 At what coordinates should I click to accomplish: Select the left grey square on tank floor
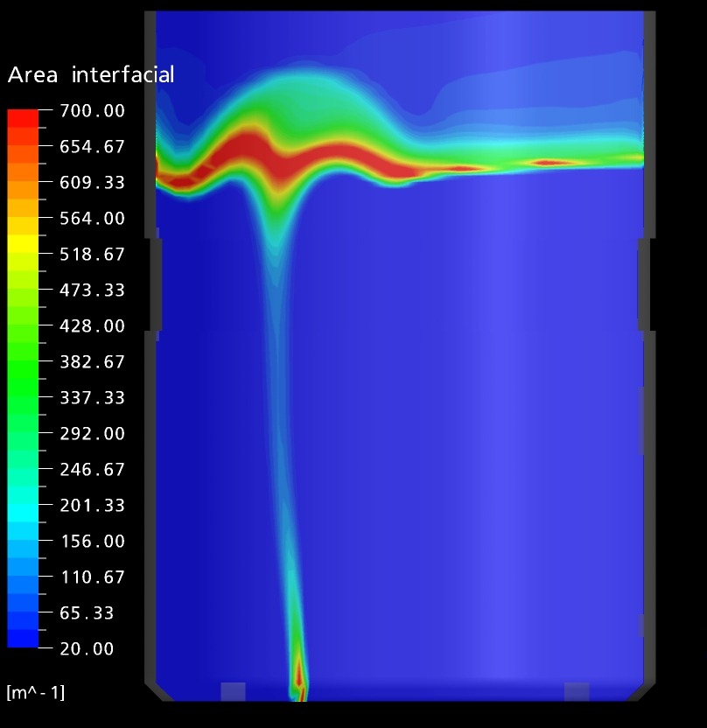233,692
